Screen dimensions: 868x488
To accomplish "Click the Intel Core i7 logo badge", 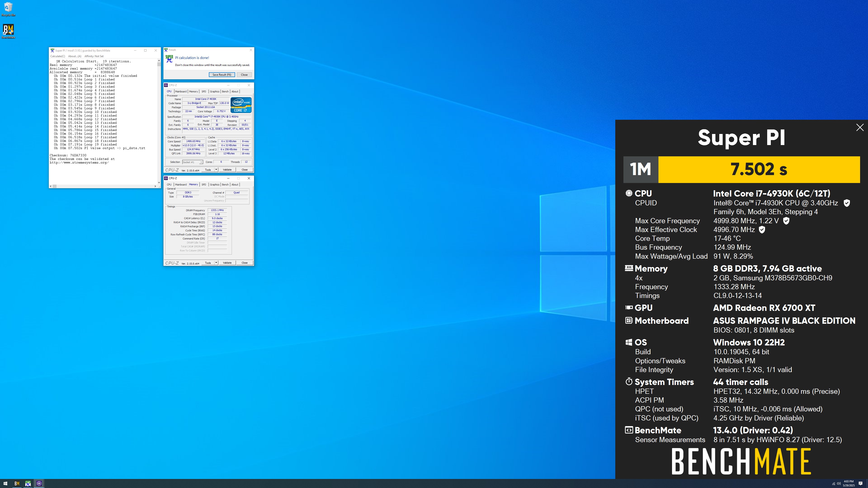I will point(241,105).
